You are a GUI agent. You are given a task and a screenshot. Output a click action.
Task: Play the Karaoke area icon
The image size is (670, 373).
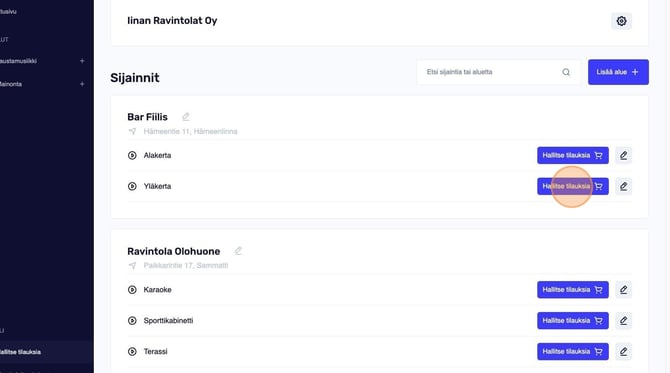pos(132,290)
